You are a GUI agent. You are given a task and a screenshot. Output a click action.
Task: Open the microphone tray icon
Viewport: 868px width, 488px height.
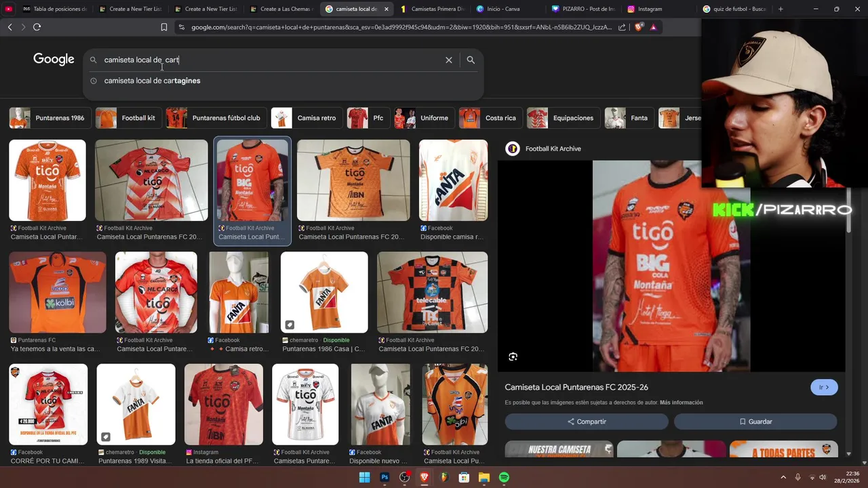797,477
